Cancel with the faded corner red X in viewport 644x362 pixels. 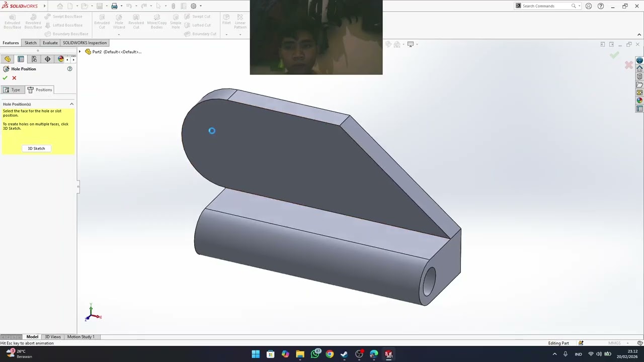point(628,65)
